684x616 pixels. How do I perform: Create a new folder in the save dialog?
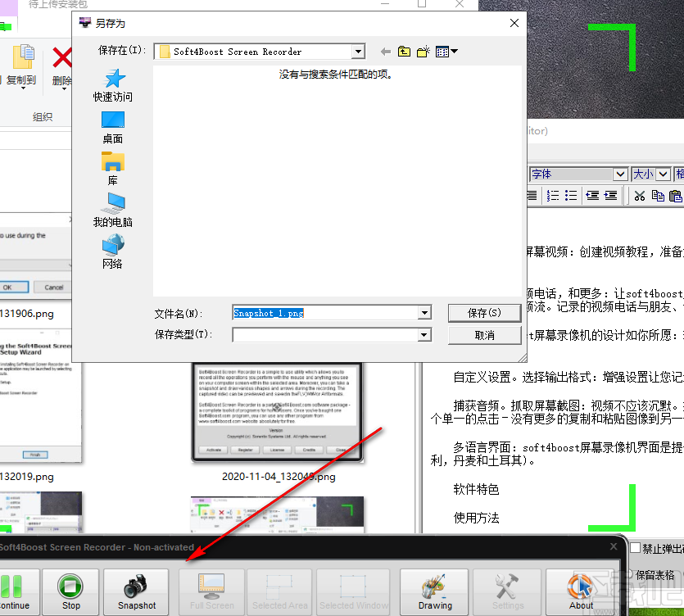pyautogui.click(x=424, y=51)
